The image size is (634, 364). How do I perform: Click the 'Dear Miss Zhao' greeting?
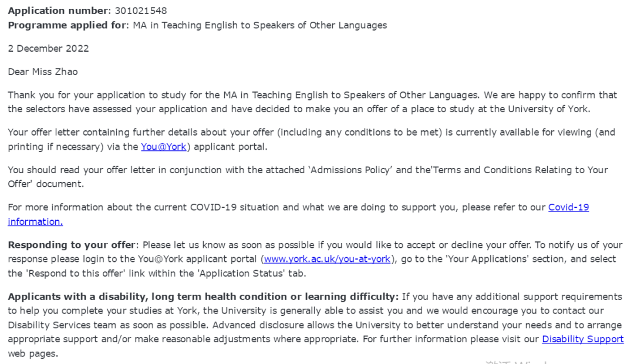coord(42,72)
